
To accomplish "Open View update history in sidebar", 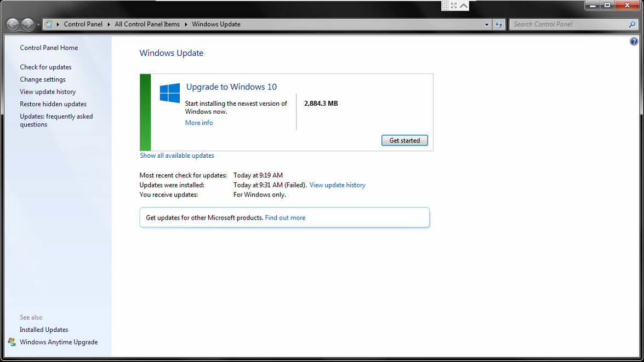I will point(48,91).
